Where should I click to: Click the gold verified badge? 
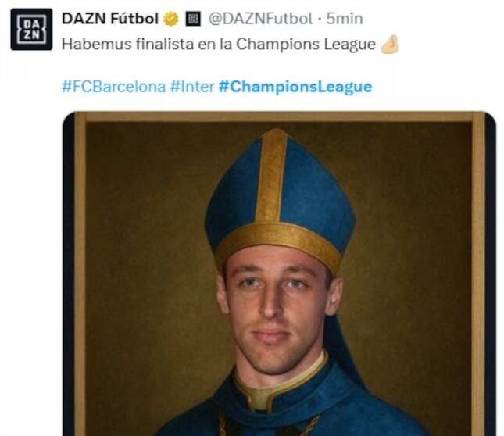point(170,18)
